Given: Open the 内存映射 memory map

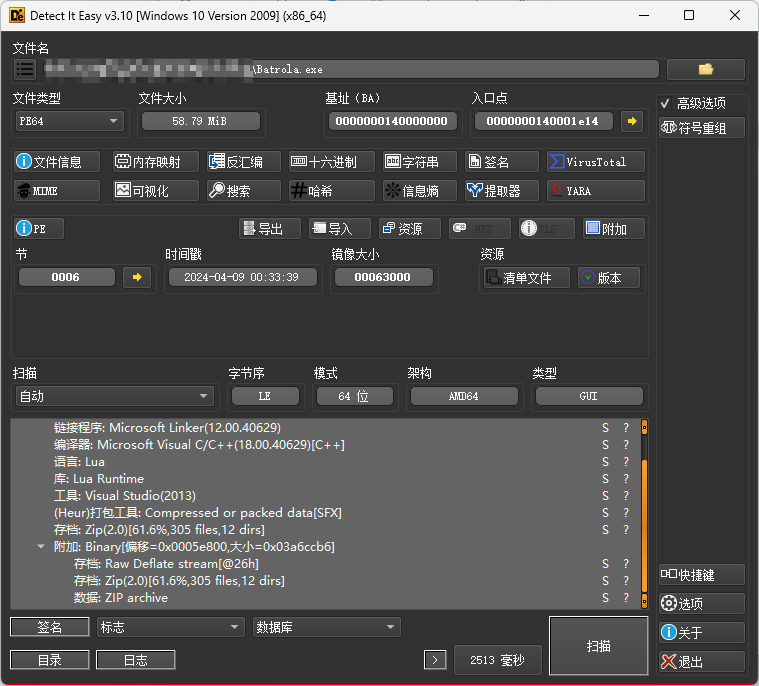Looking at the screenshot, I should point(148,162).
